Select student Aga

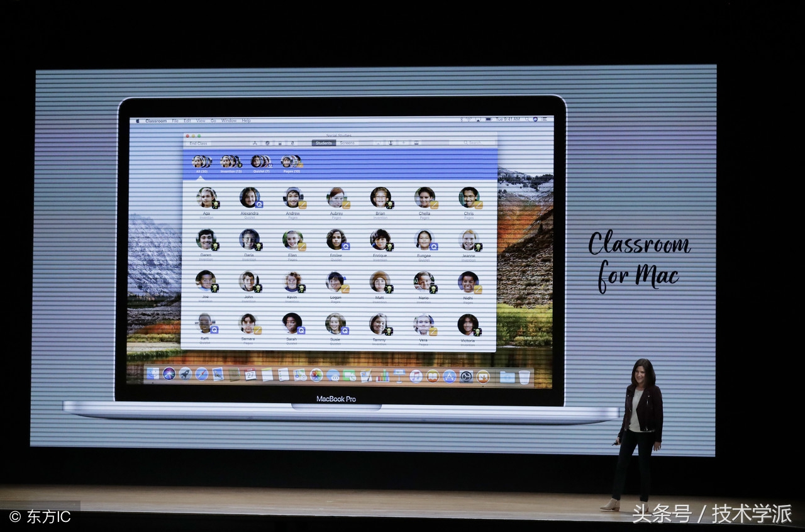click(206, 202)
